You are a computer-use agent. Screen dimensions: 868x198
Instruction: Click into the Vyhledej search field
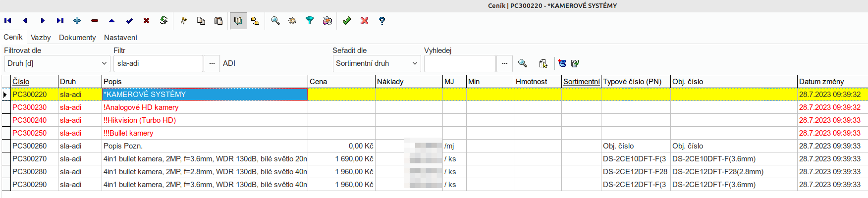pos(460,63)
